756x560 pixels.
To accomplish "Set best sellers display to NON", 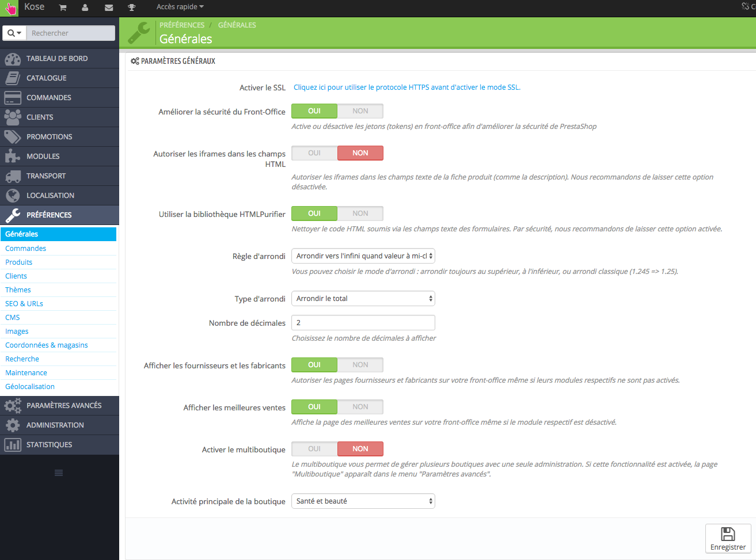I will coord(360,407).
